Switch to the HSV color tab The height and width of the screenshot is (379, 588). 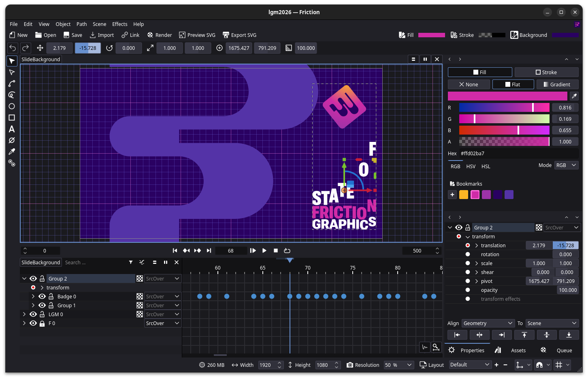coord(471,166)
